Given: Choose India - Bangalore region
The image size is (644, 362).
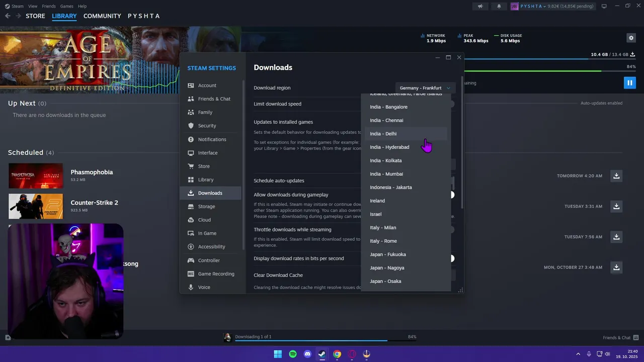Looking at the screenshot, I should pos(406,107).
